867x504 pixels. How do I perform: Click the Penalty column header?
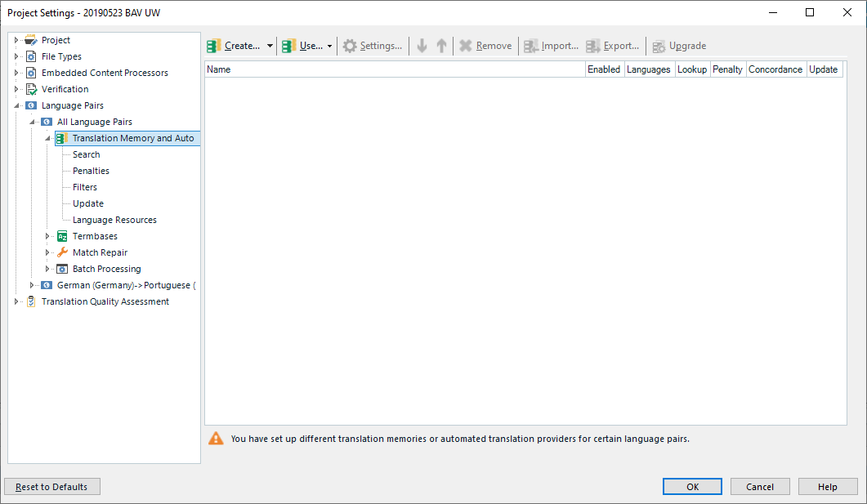[727, 69]
